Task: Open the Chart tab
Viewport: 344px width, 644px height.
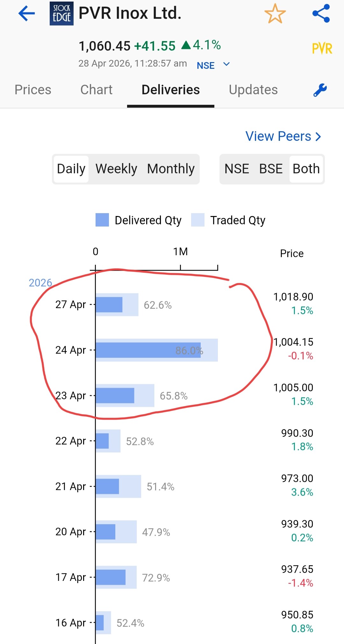Action: pyautogui.click(x=97, y=90)
